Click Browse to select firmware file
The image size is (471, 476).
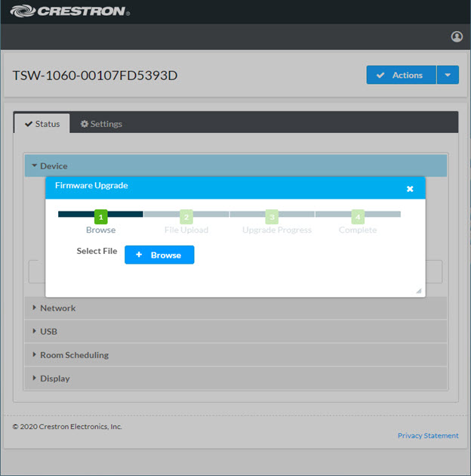(159, 255)
